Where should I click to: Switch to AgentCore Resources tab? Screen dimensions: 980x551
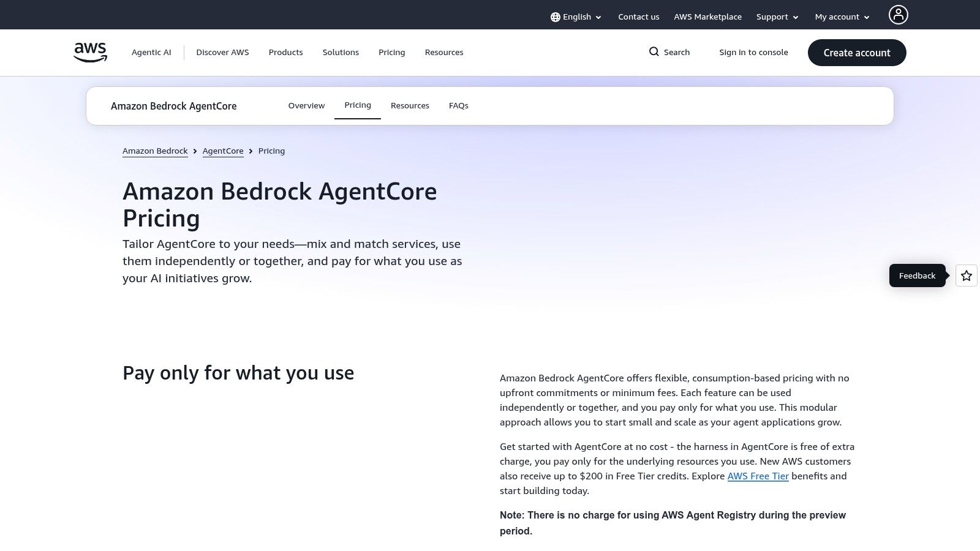(410, 106)
